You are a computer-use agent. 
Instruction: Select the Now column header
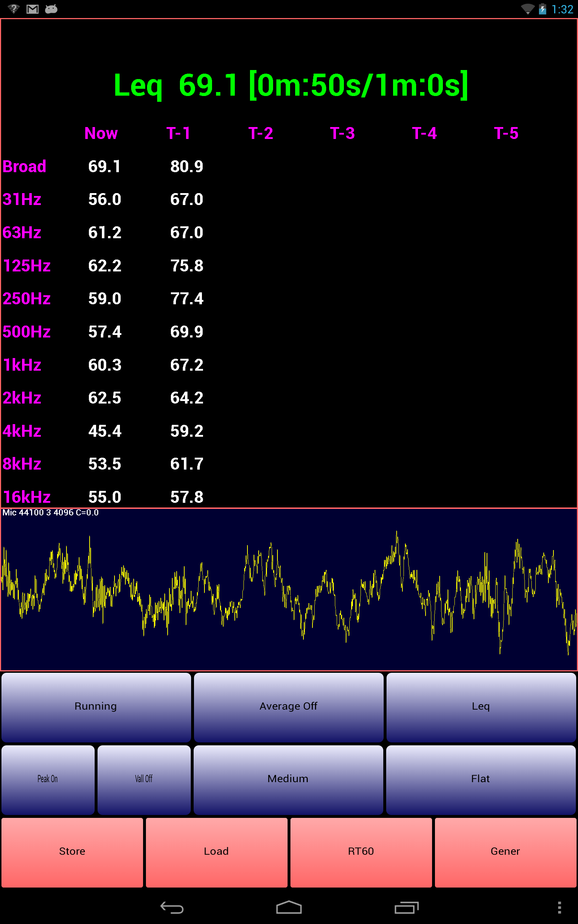(x=101, y=133)
